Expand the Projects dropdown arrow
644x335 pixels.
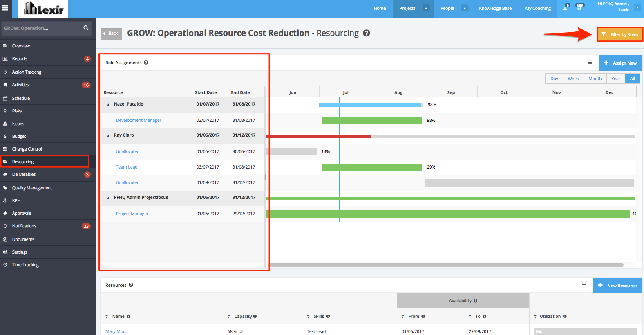[x=426, y=8]
